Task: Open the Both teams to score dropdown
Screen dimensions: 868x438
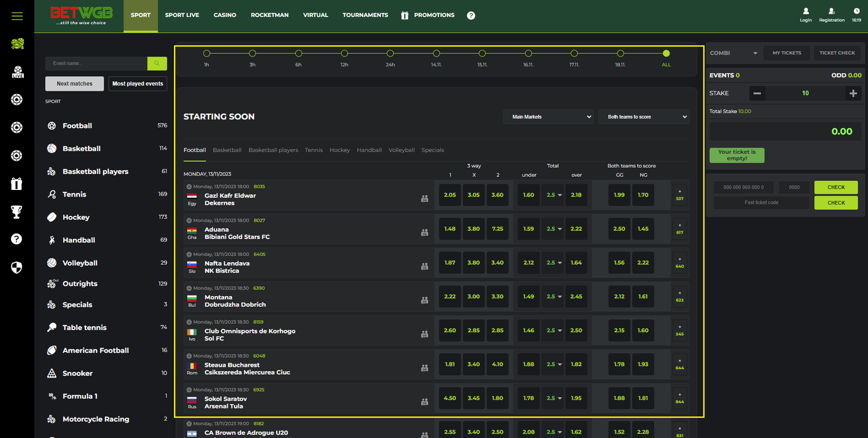Action: pyautogui.click(x=644, y=117)
